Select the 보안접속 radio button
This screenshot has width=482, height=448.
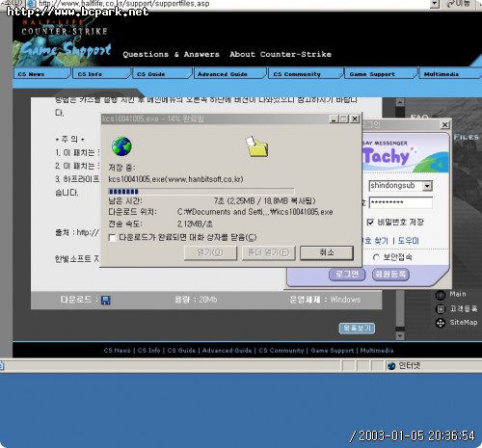click(x=376, y=257)
